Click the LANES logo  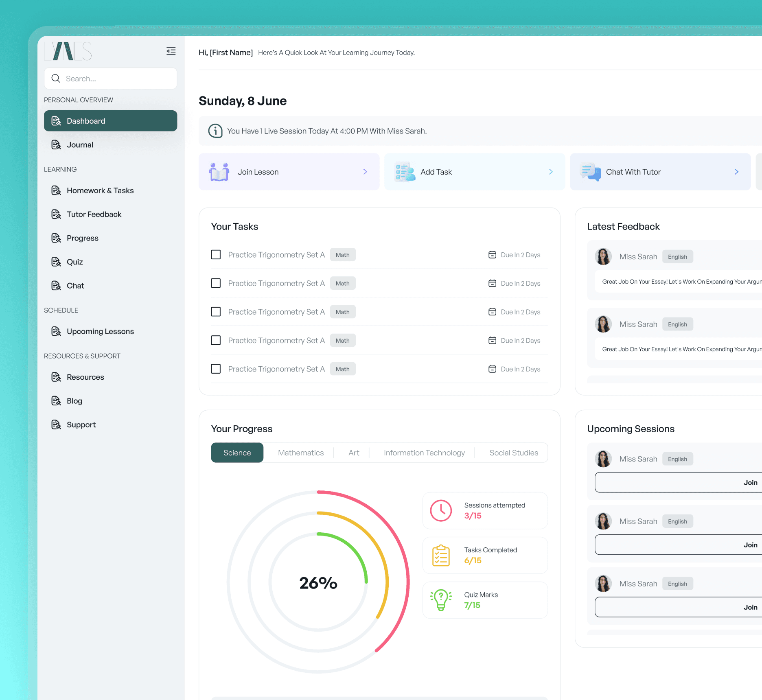coord(68,51)
